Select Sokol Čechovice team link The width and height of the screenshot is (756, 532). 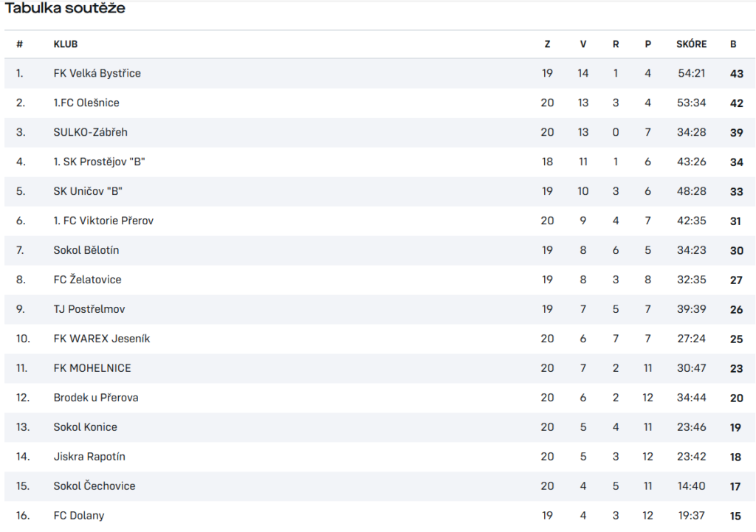tap(94, 486)
